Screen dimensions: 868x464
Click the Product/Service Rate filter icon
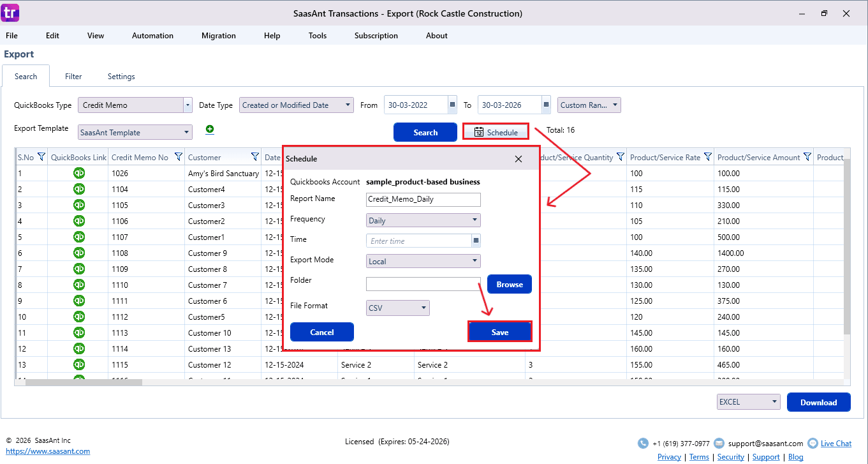tap(707, 157)
